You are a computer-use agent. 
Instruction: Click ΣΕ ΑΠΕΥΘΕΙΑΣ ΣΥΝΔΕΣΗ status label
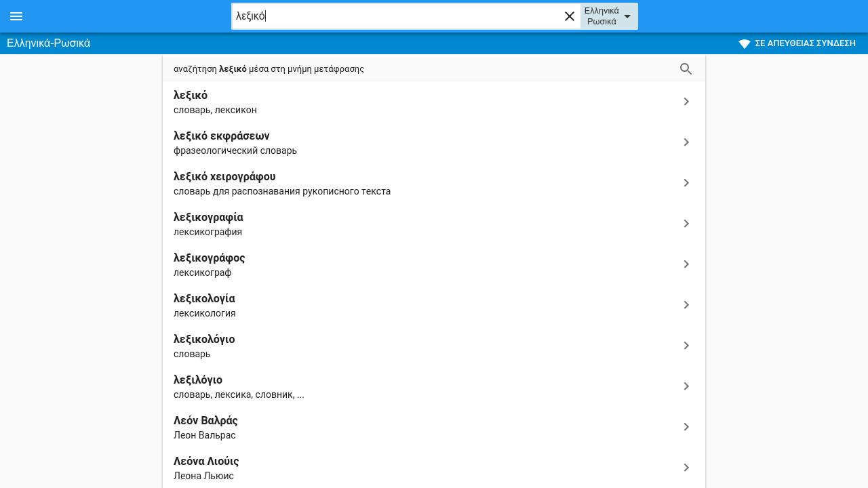pyautogui.click(x=805, y=43)
